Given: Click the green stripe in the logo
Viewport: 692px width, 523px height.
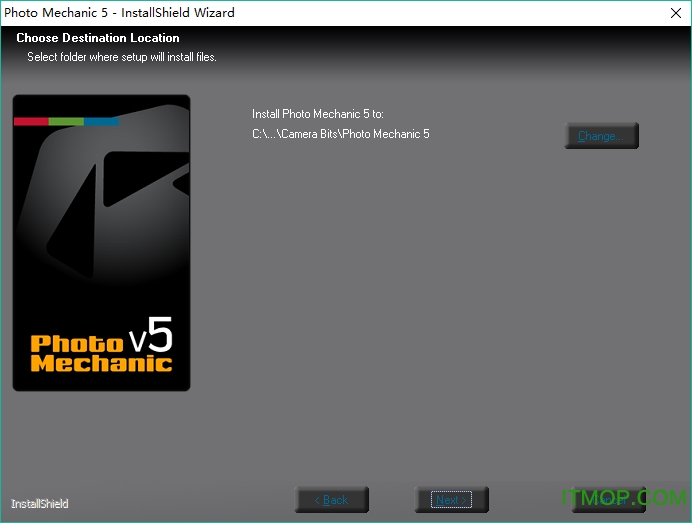Looking at the screenshot, I should (x=66, y=122).
